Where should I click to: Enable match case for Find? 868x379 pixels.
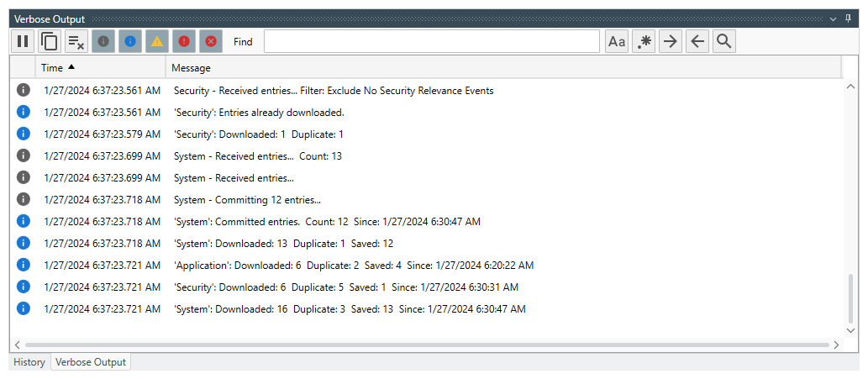coord(617,41)
